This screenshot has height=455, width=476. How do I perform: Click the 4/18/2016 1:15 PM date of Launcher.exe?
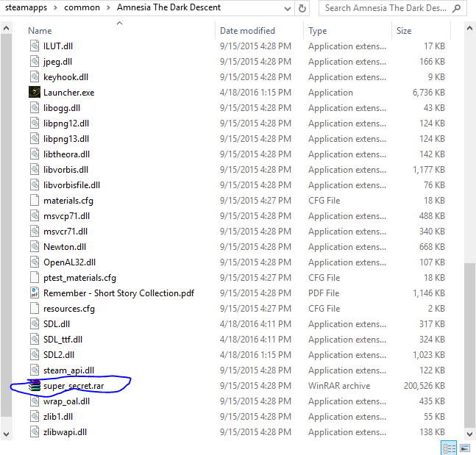click(255, 92)
